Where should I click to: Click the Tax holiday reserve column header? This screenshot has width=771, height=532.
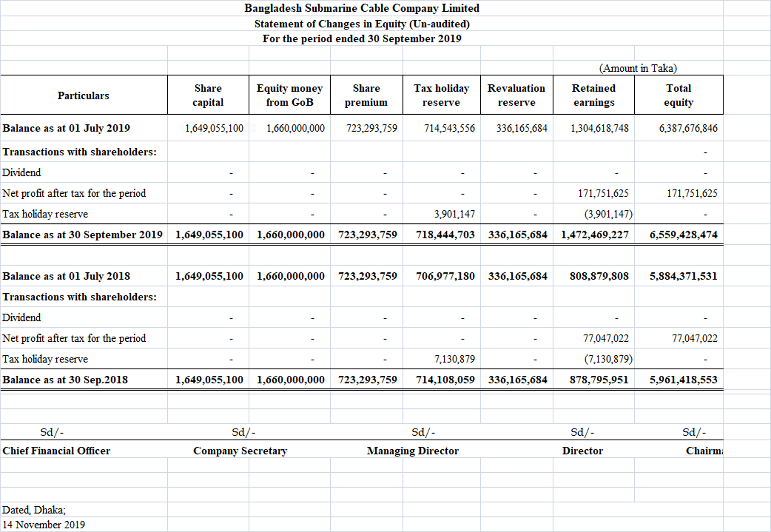[x=441, y=95]
